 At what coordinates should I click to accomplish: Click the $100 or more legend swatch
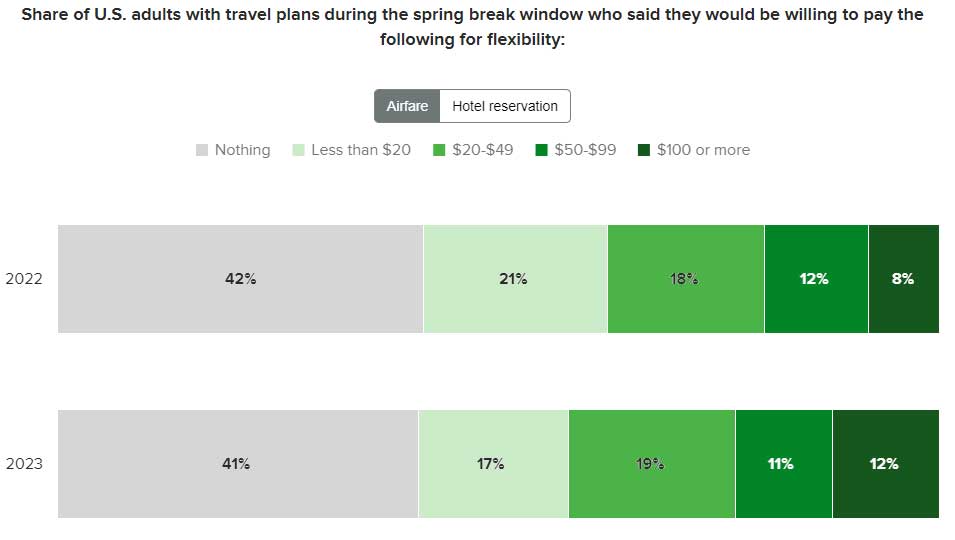[644, 150]
